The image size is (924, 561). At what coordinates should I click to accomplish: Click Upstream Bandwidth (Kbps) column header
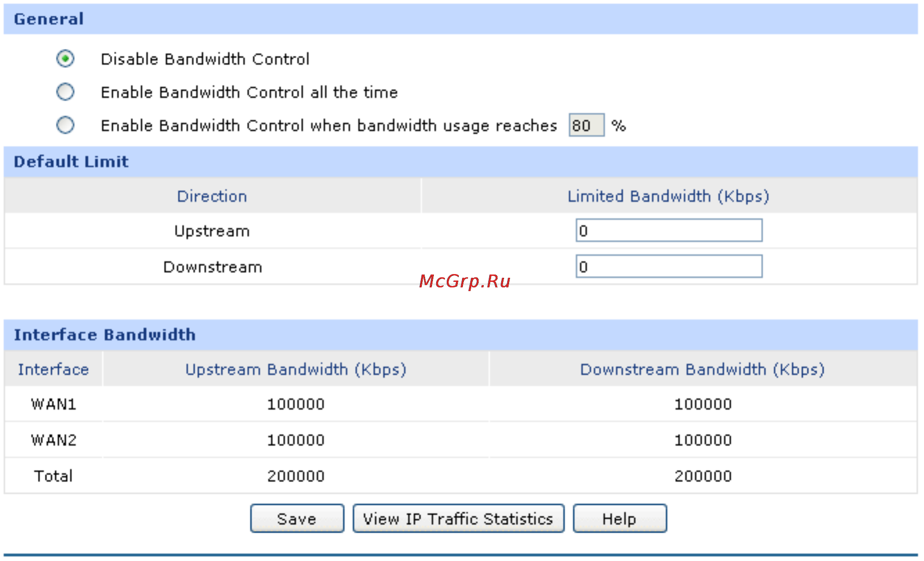click(296, 369)
